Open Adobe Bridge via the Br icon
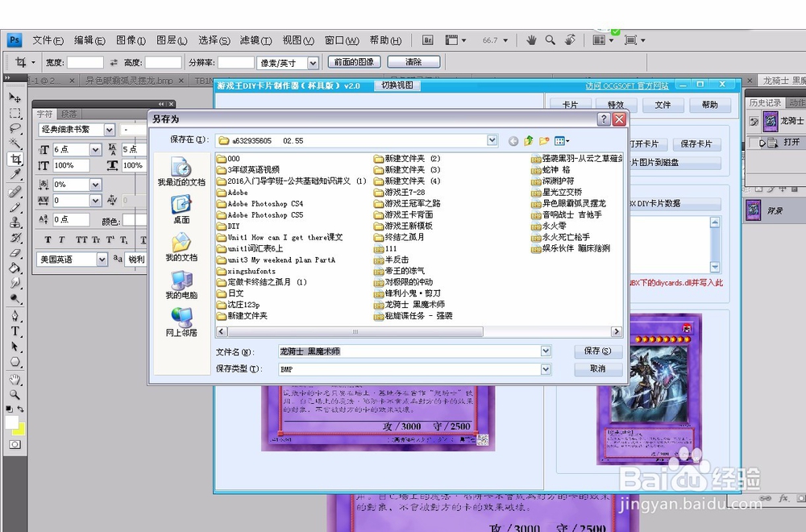The height and width of the screenshot is (532, 806). 426,39
